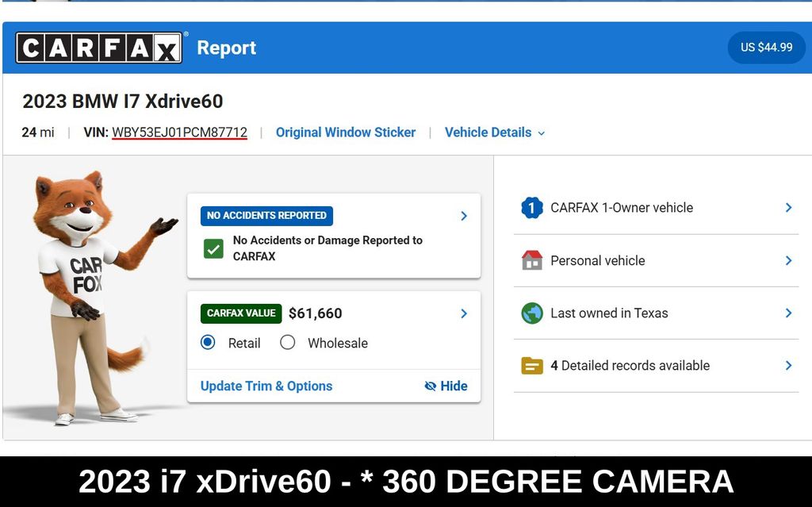Select the Retail radio button
Image resolution: width=812 pixels, height=507 pixels.
click(208, 343)
